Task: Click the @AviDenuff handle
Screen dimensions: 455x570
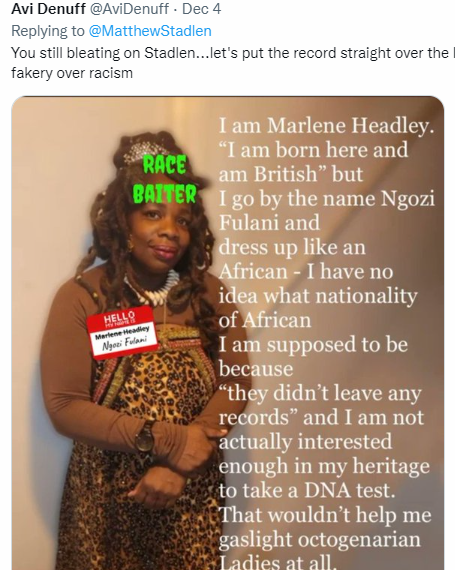Action: coord(129,9)
